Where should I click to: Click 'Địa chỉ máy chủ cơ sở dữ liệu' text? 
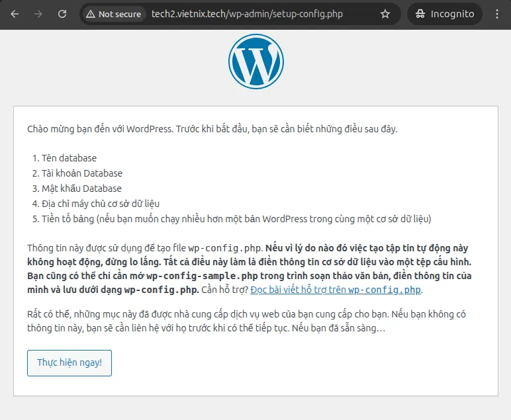[101, 204]
